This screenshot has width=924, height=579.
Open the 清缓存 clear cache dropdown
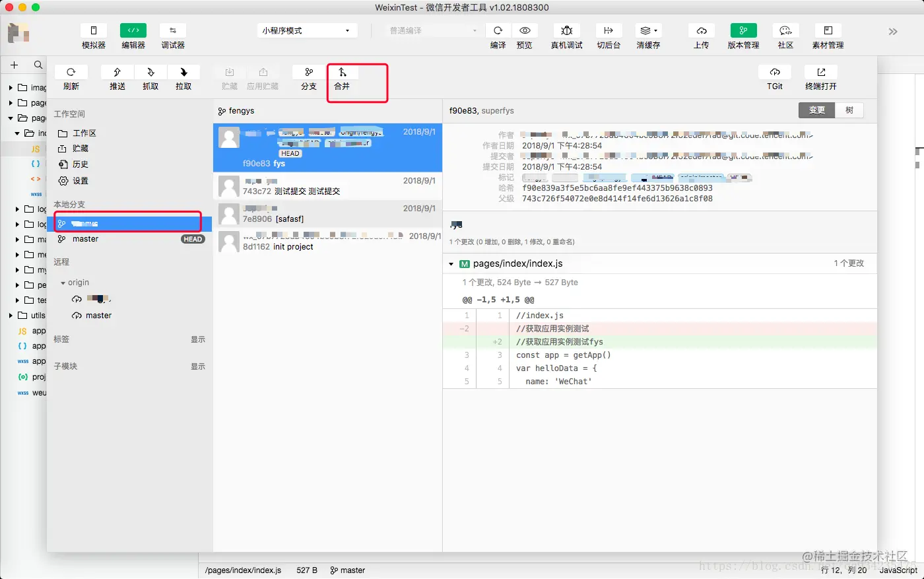pos(648,30)
